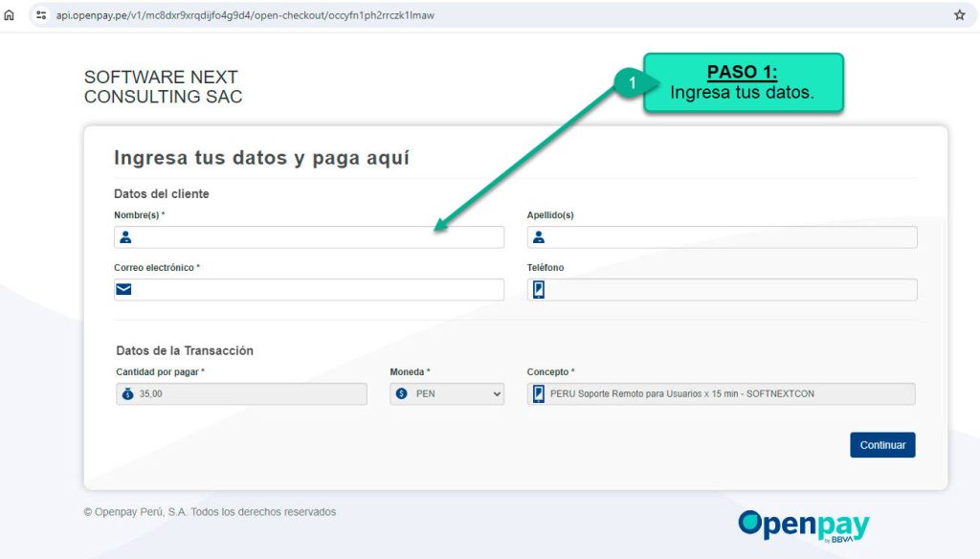The width and height of the screenshot is (980, 559).
Task: Open site information icon beside the URL
Action: click(x=41, y=15)
